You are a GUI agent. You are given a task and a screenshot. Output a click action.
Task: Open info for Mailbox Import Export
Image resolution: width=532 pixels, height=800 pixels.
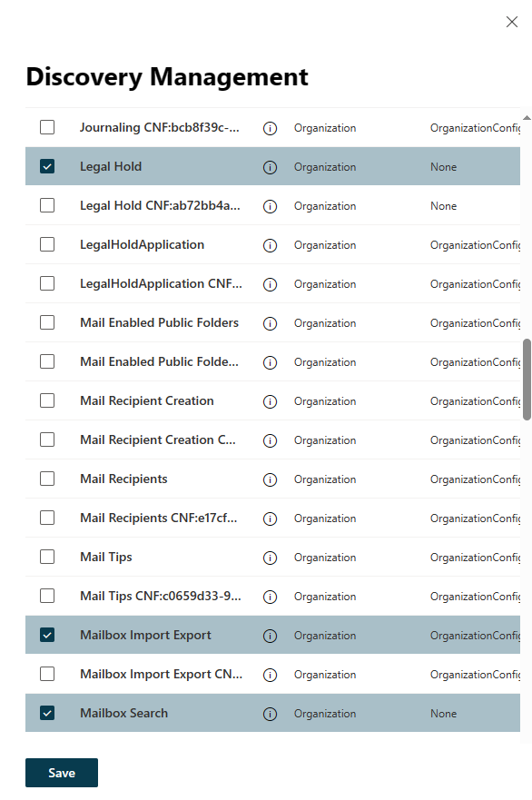pos(270,636)
